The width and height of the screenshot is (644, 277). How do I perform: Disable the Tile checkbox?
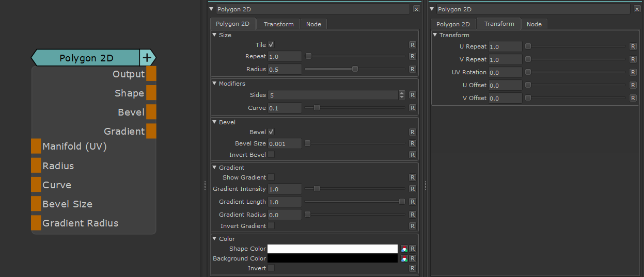click(271, 45)
